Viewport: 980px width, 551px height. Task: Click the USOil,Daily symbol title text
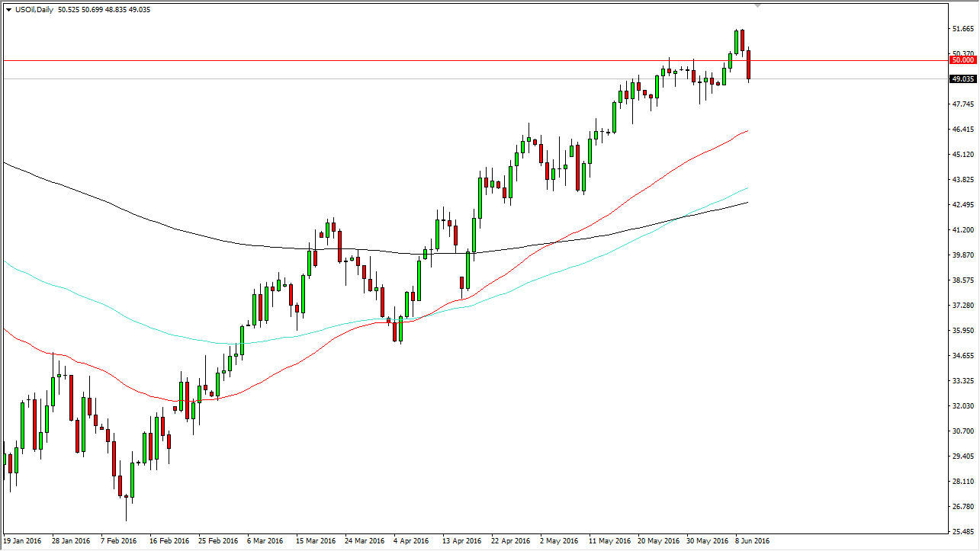34,10
